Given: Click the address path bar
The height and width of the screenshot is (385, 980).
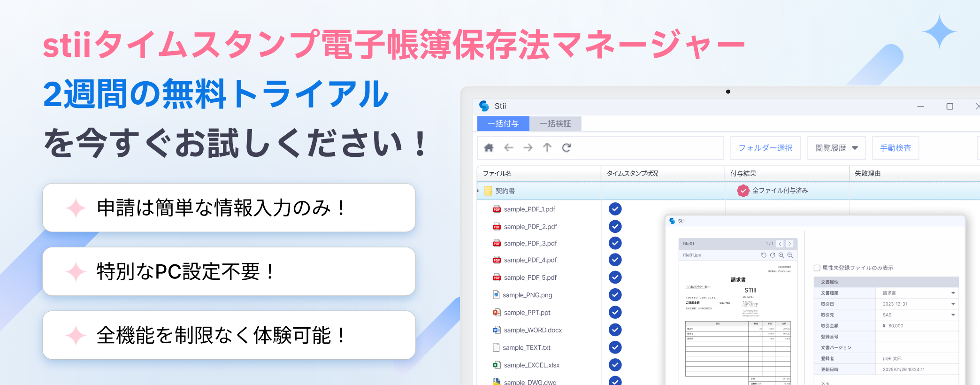Looking at the screenshot, I should (x=601, y=148).
